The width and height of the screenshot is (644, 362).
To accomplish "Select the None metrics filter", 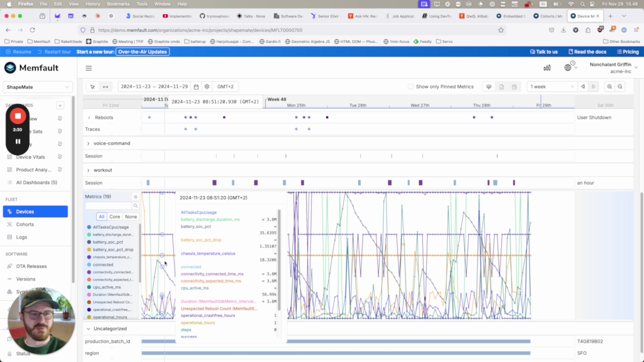I will 131,217.
